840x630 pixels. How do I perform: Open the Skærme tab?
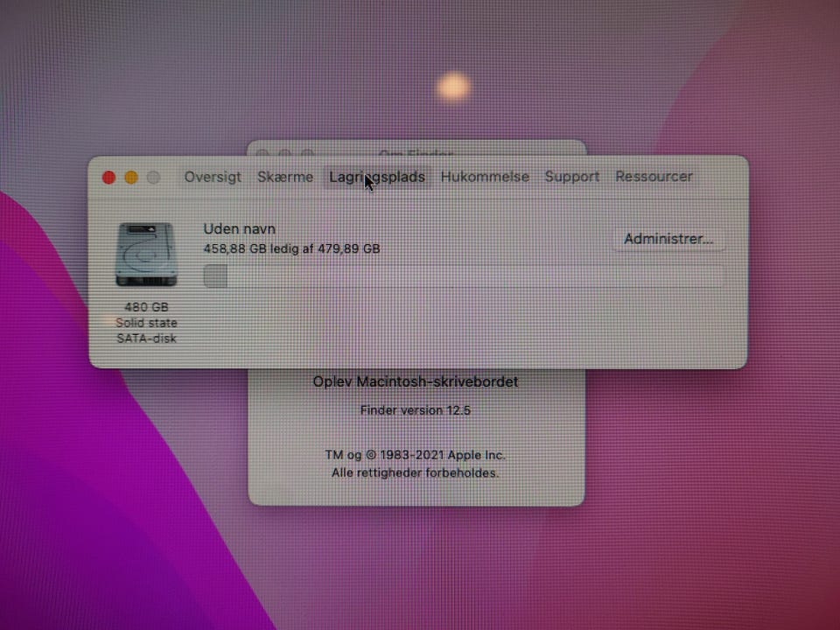click(x=285, y=177)
